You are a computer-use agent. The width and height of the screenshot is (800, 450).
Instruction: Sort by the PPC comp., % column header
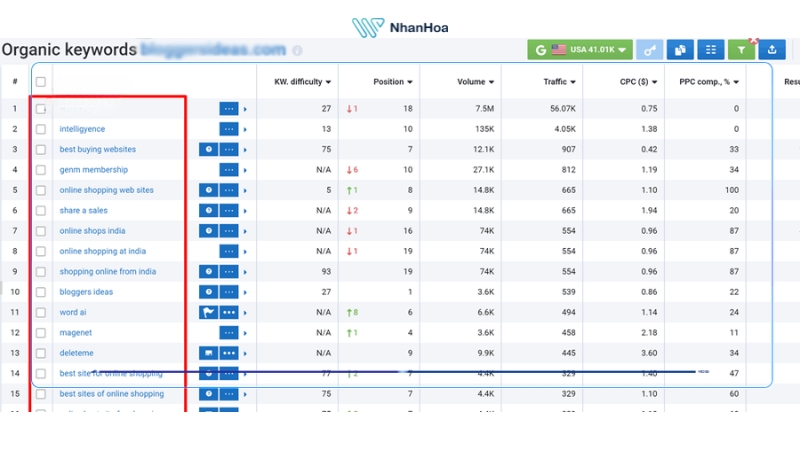(709, 82)
